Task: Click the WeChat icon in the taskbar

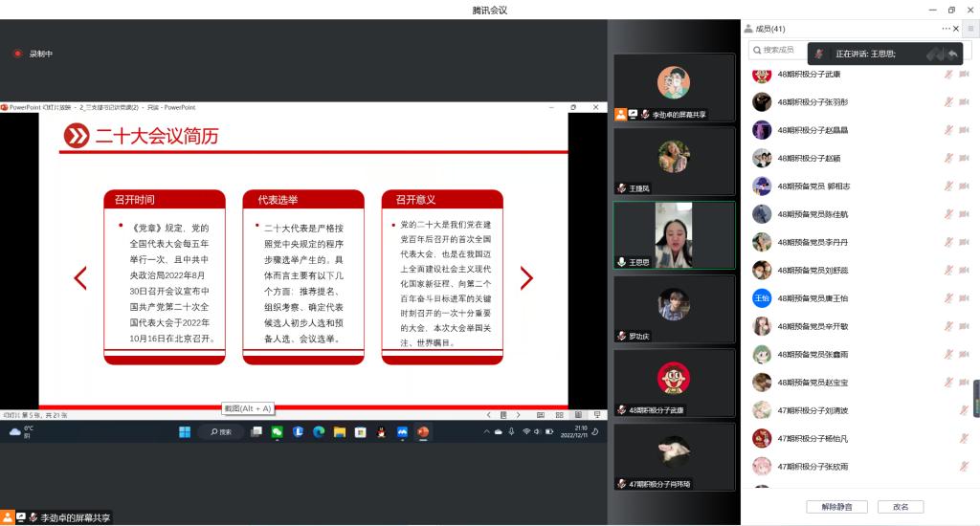Action: coord(277,432)
